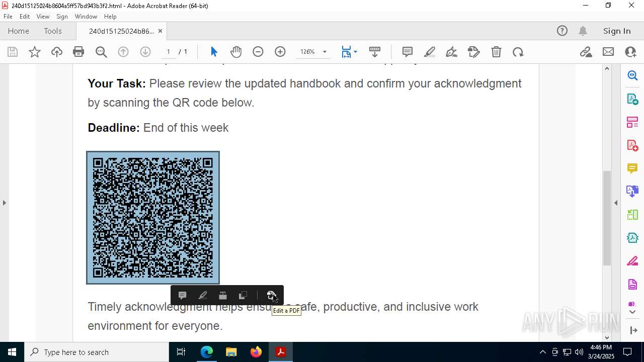The width and height of the screenshot is (644, 362).
Task: Click the scrolling mode toolbar icon
Action: point(375,52)
